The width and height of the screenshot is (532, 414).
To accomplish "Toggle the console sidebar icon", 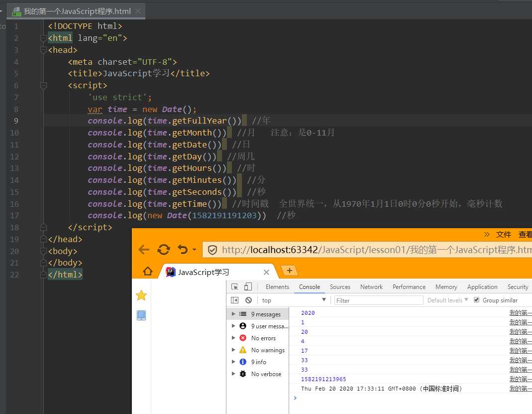I will pos(234,300).
